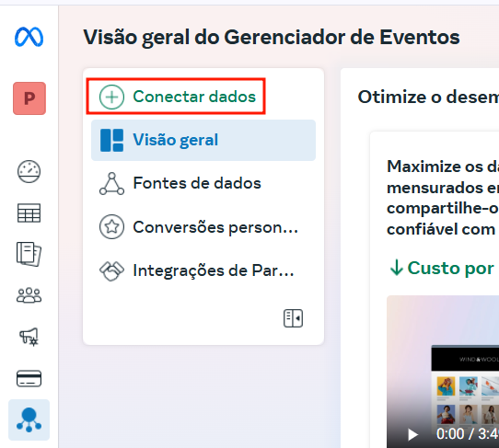499x448 pixels.
Task: Open the ads reporting pages icon
Action: 29,254
